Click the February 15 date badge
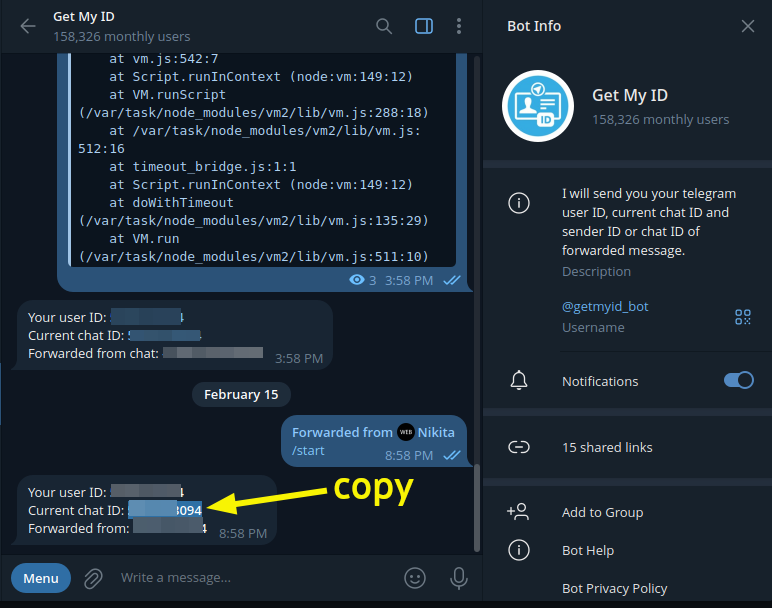 241,395
